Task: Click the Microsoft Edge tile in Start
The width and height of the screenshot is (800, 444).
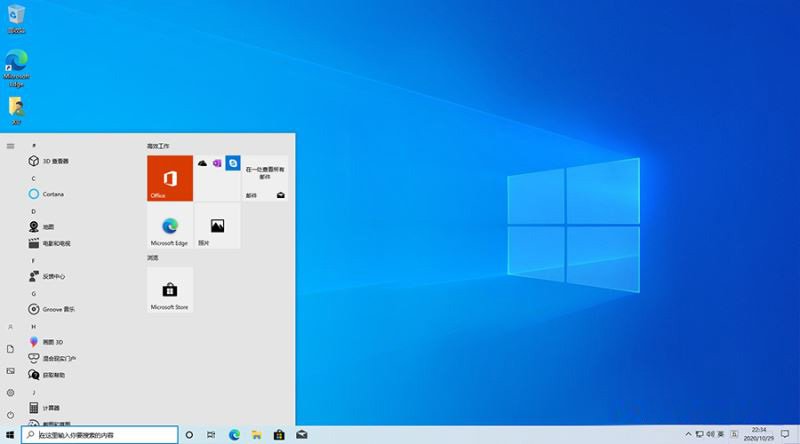Action: click(x=170, y=226)
